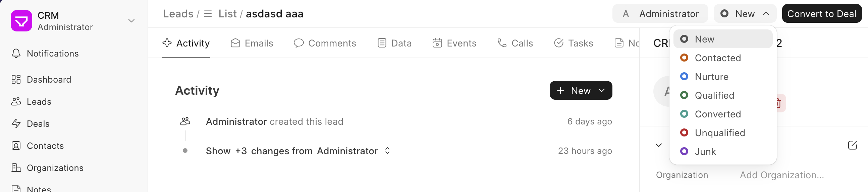Open Notifications from the bell icon
Viewport: 868px width, 192px height.
coord(16,54)
